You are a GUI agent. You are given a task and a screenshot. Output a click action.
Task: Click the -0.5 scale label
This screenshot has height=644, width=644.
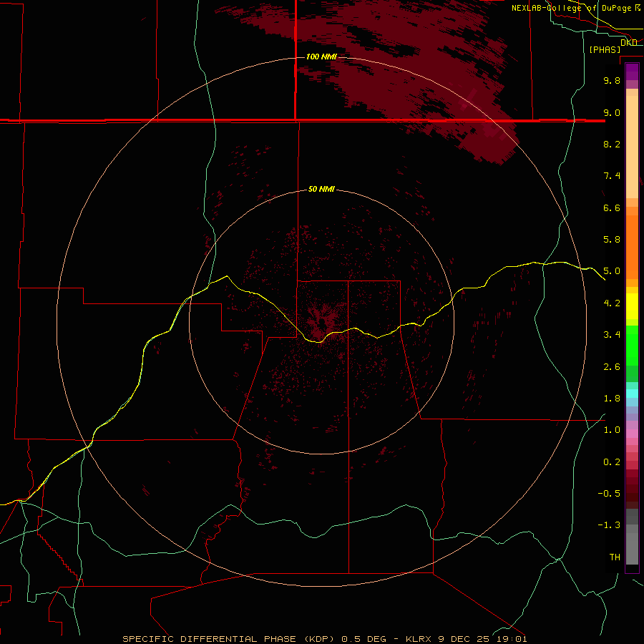(x=609, y=494)
